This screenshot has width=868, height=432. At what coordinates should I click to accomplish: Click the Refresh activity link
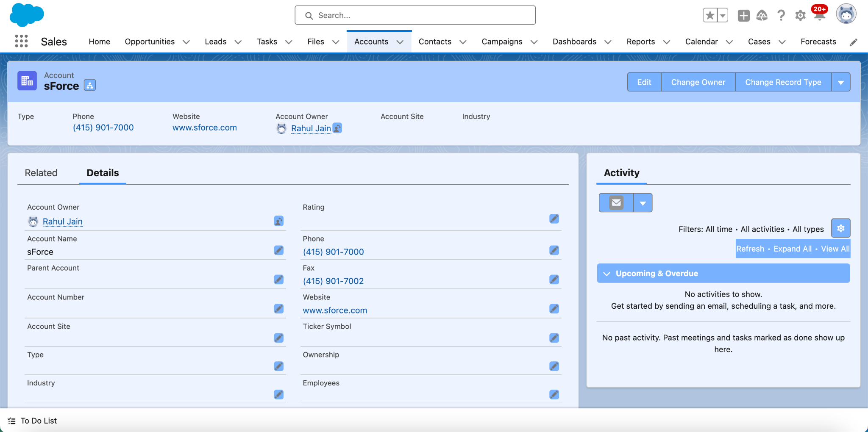pyautogui.click(x=750, y=249)
